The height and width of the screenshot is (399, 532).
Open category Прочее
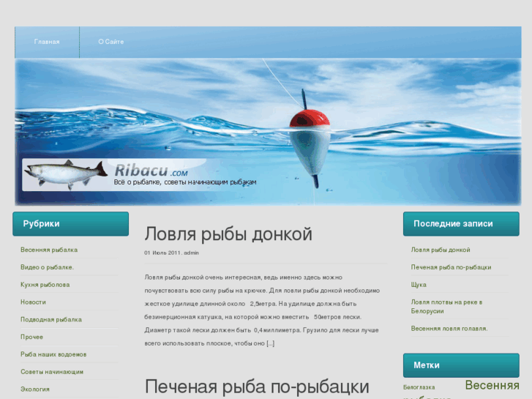point(31,337)
